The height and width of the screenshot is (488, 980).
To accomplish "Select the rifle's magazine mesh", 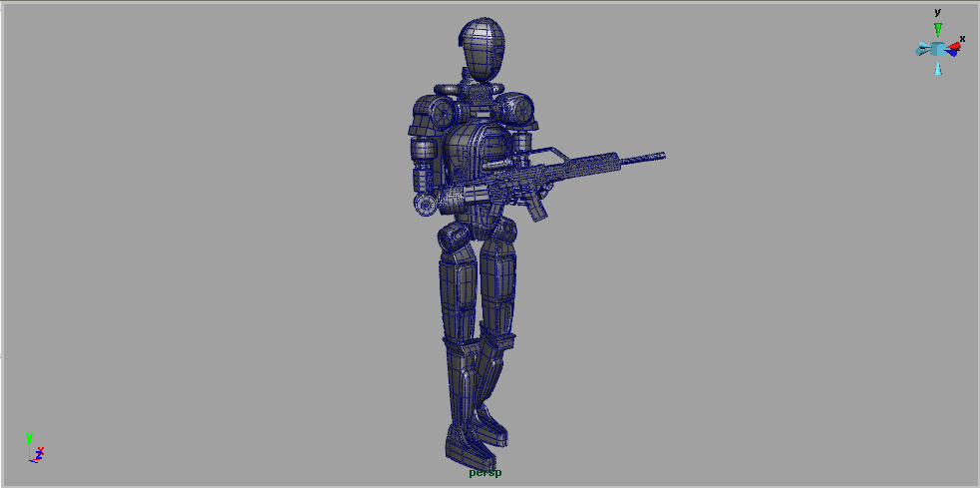I will coord(535,208).
